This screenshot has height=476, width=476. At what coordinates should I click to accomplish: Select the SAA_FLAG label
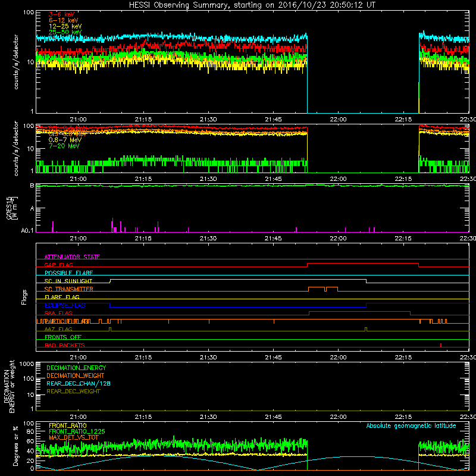click(58, 313)
